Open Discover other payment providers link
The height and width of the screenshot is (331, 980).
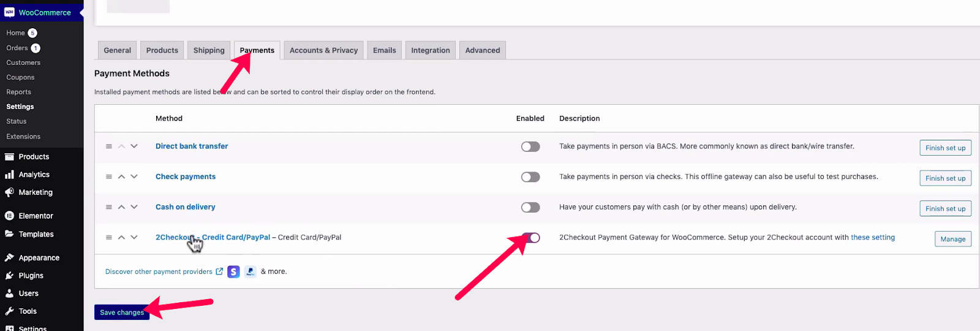tap(159, 272)
